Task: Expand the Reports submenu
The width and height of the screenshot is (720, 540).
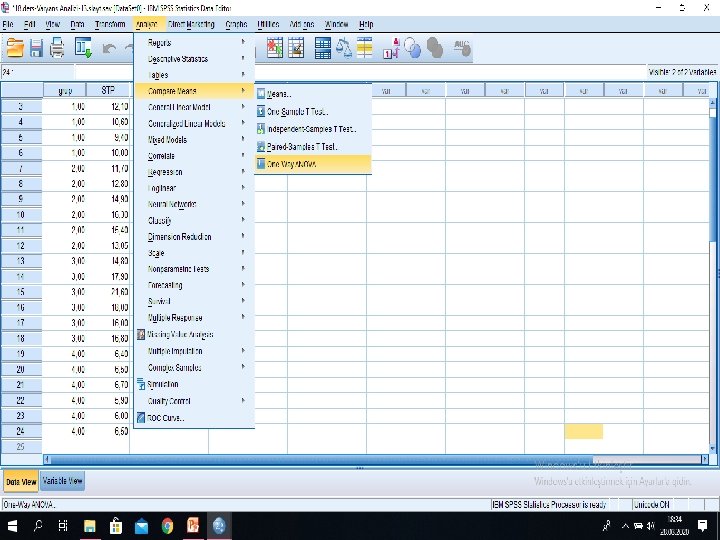Action: point(195,43)
